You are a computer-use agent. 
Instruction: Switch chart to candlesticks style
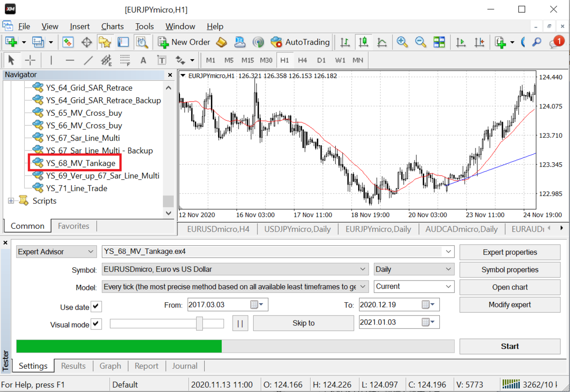[x=364, y=42]
